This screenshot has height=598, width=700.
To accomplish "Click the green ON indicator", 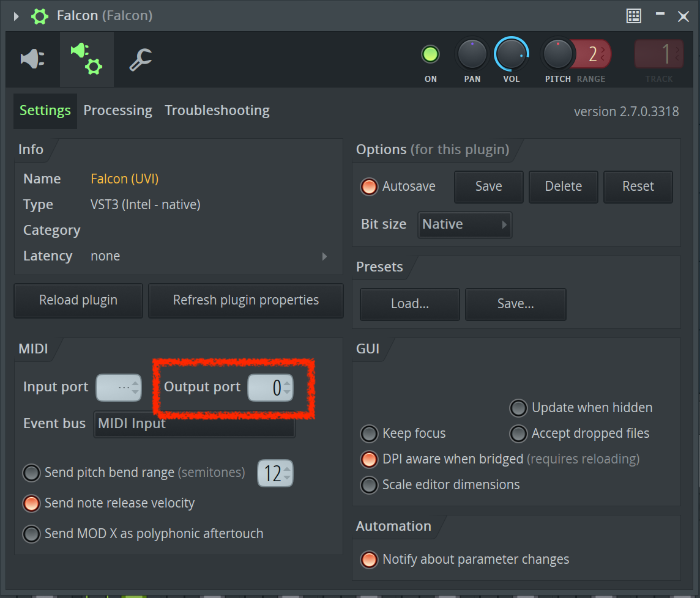I will pos(430,54).
